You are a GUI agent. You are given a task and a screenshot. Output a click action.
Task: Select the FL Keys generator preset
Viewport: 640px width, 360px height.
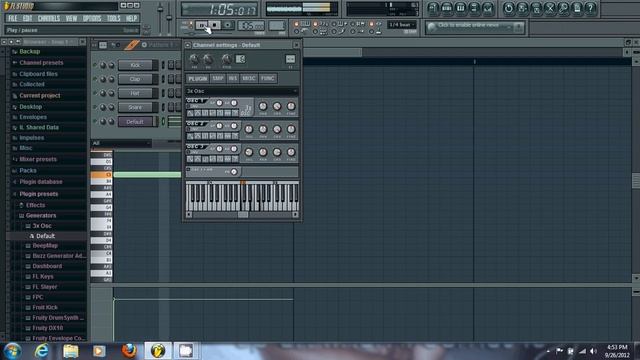point(43,276)
